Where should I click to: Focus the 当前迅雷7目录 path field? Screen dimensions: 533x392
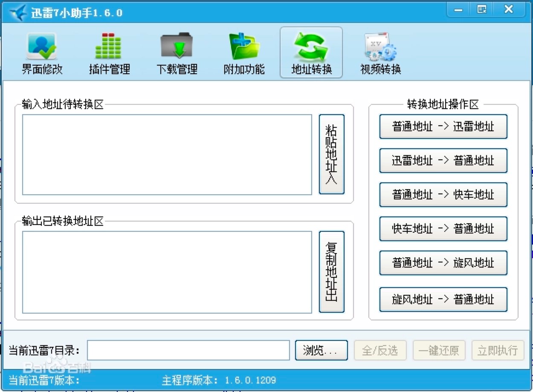pos(188,350)
